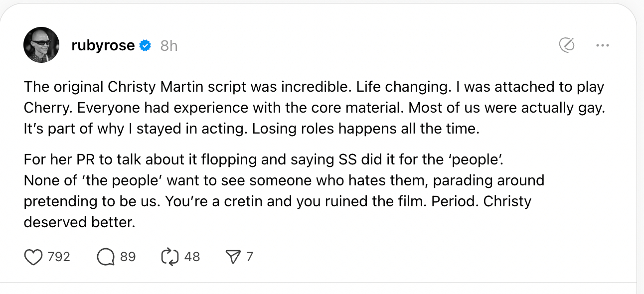
Task: Like the post with the heart icon
Action: [x=33, y=257]
